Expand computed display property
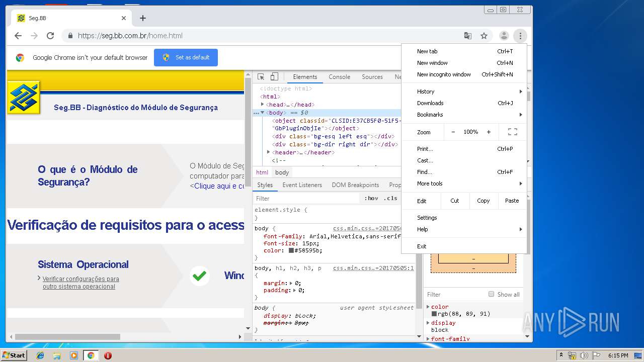 [428, 323]
